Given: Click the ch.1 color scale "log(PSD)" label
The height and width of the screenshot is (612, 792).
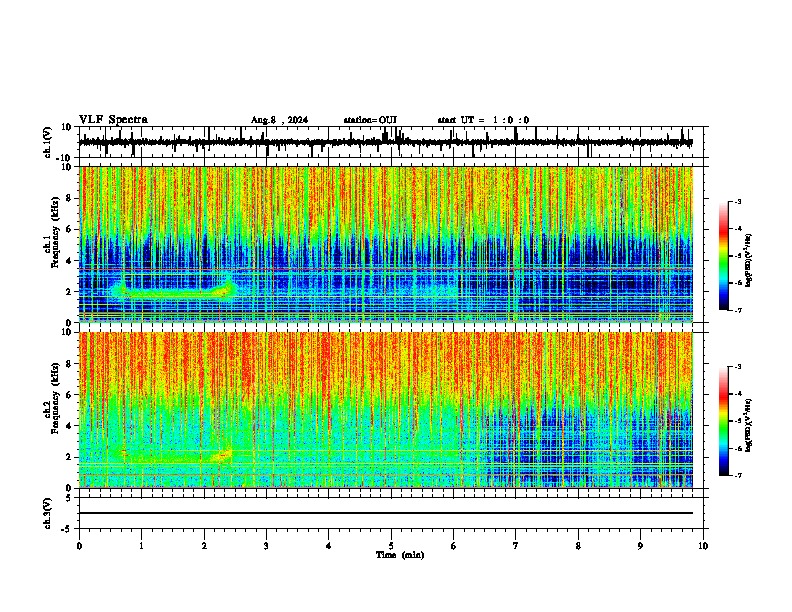Looking at the screenshot, I should 749,261.
